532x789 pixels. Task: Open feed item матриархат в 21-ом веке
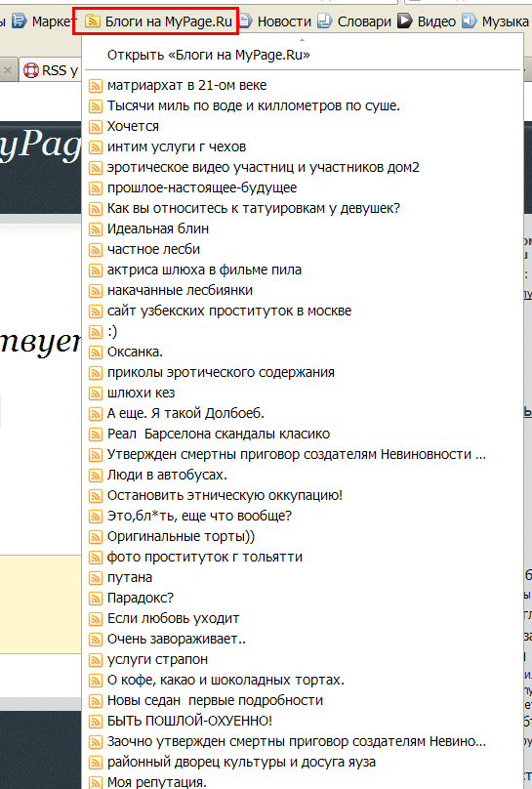click(x=302, y=86)
